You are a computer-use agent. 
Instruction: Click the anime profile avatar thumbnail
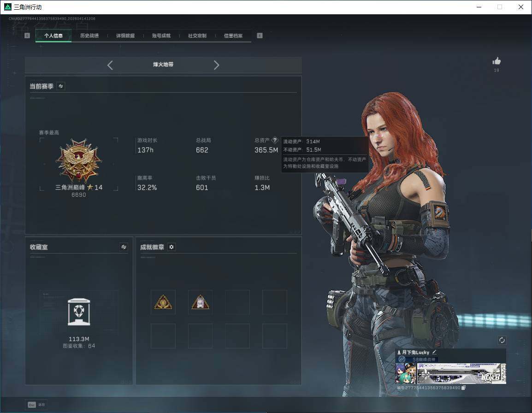tap(406, 374)
